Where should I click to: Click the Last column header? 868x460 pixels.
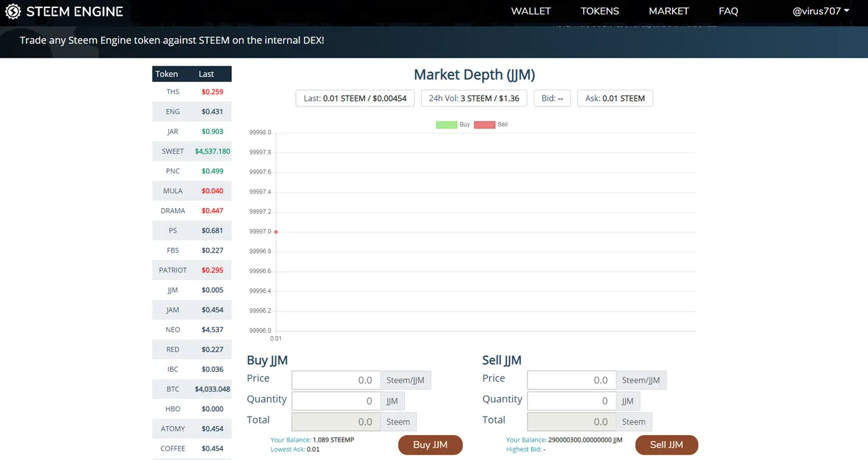(x=206, y=74)
